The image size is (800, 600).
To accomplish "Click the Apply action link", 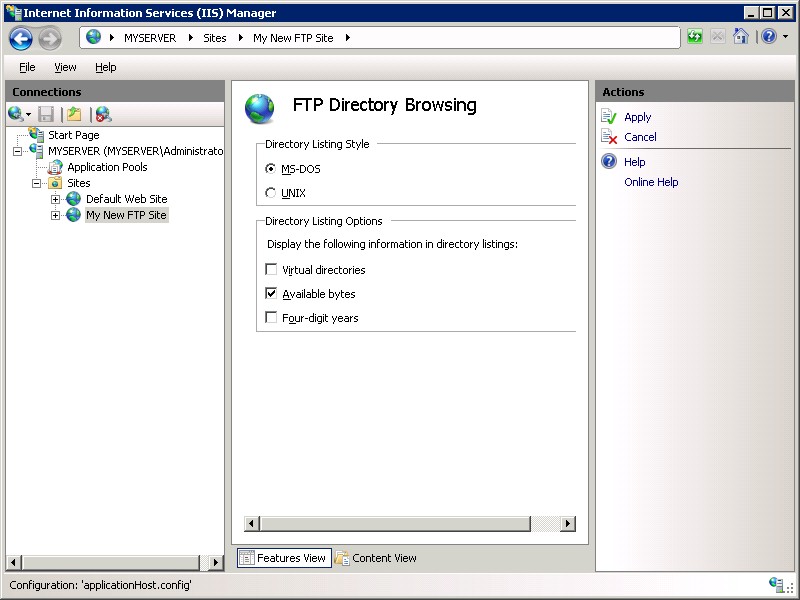I will point(637,117).
